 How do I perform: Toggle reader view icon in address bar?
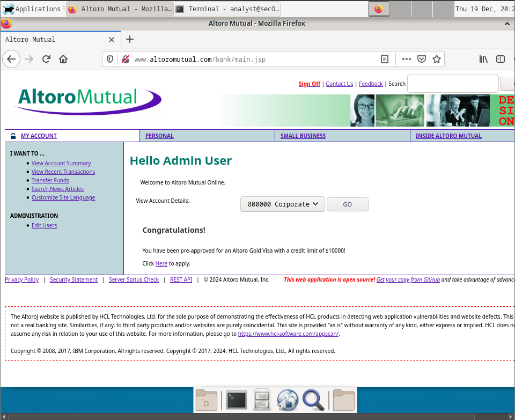click(x=385, y=59)
